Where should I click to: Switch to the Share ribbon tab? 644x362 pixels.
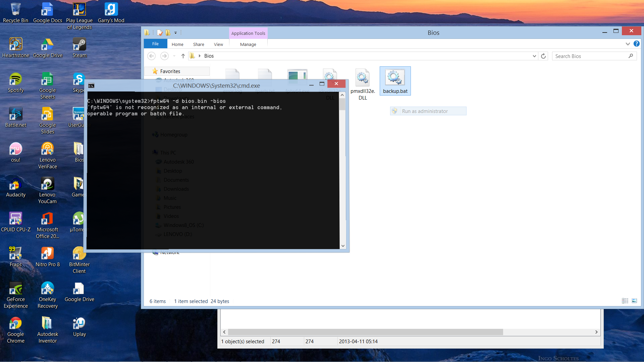click(199, 44)
